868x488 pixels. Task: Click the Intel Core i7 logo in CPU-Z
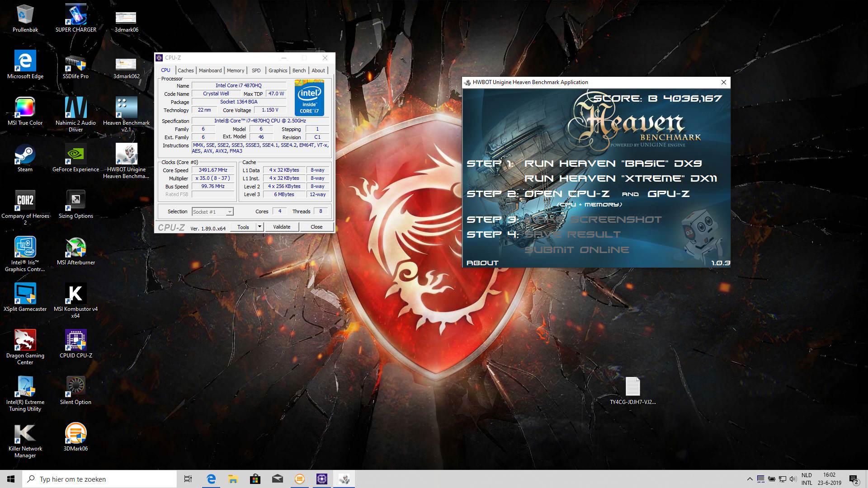(x=309, y=98)
